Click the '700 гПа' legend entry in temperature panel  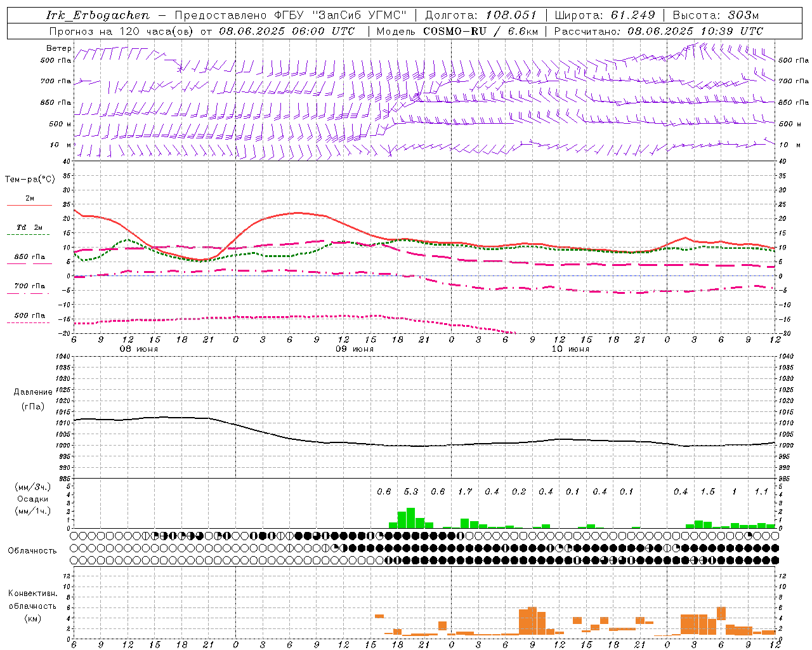(29, 286)
